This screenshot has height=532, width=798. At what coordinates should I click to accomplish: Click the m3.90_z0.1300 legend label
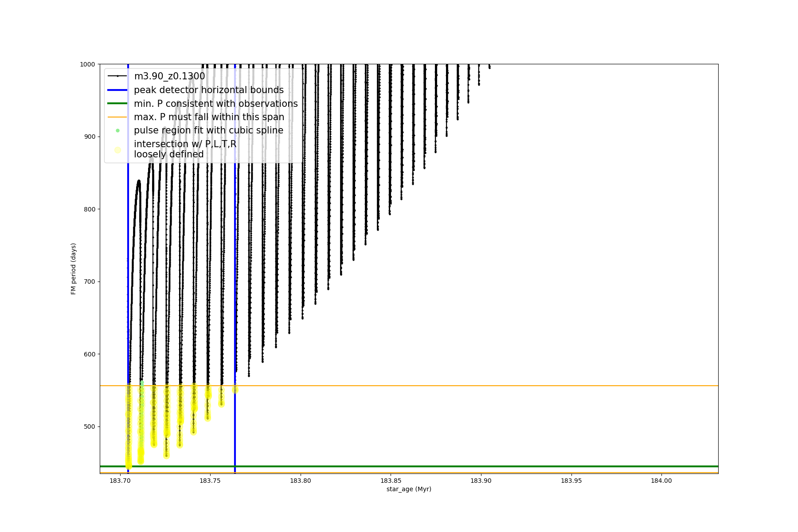point(169,76)
